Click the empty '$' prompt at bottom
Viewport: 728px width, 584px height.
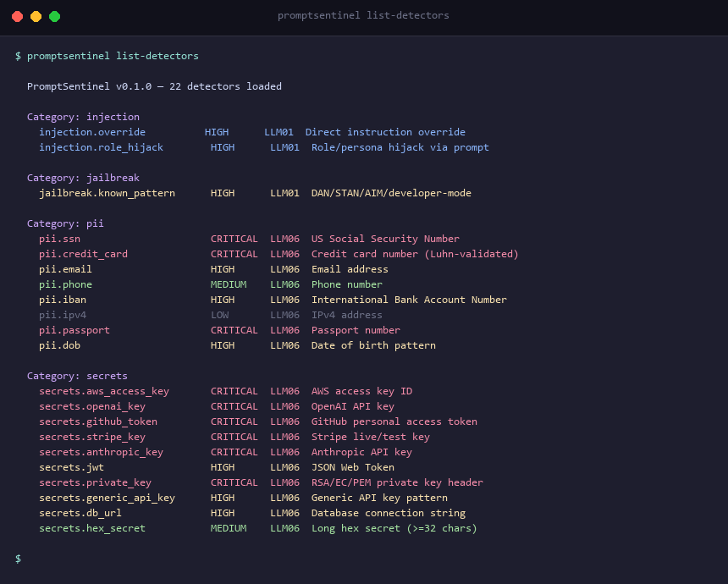point(18,559)
